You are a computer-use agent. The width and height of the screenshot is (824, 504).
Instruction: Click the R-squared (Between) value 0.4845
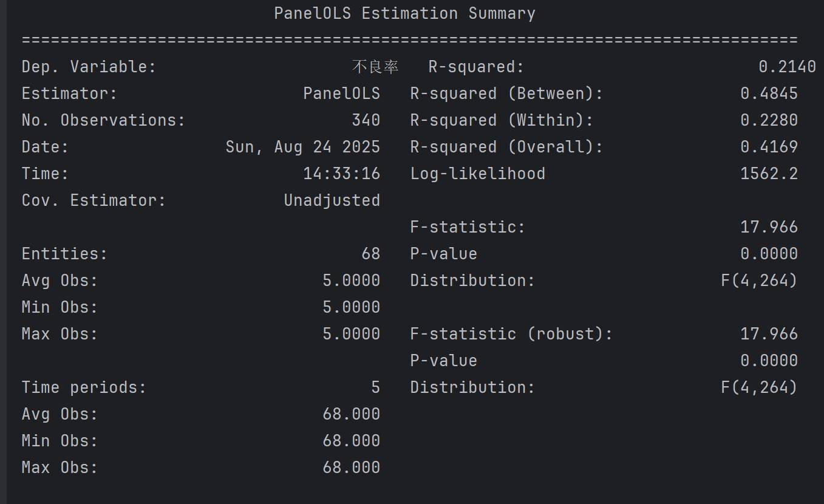tap(768, 94)
